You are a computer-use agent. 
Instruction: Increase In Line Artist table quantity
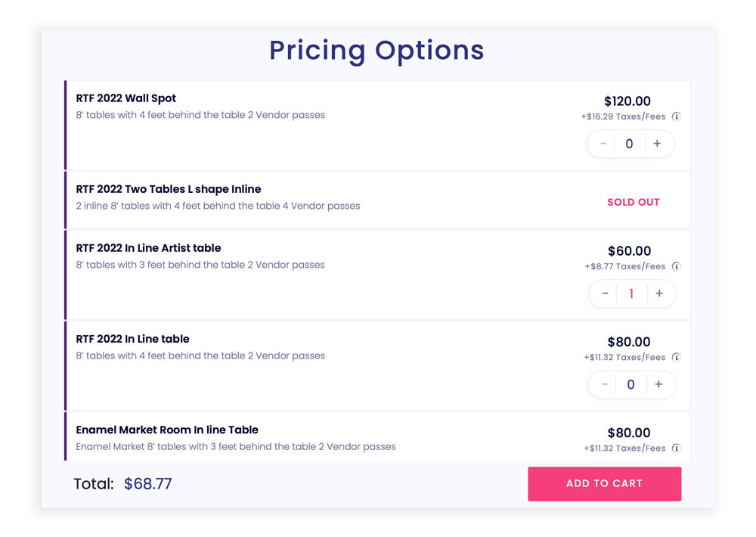[x=659, y=293]
